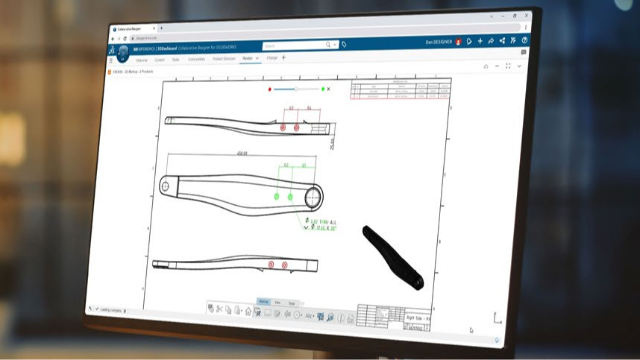Move the comparison slider handle
The image size is (640, 360).
coord(296,89)
